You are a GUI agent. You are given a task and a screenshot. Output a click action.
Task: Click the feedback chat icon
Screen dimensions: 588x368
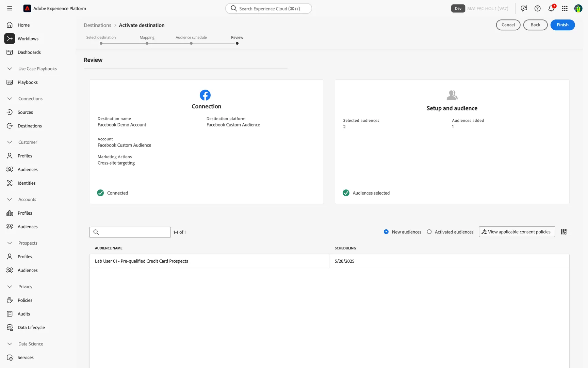coord(524,9)
